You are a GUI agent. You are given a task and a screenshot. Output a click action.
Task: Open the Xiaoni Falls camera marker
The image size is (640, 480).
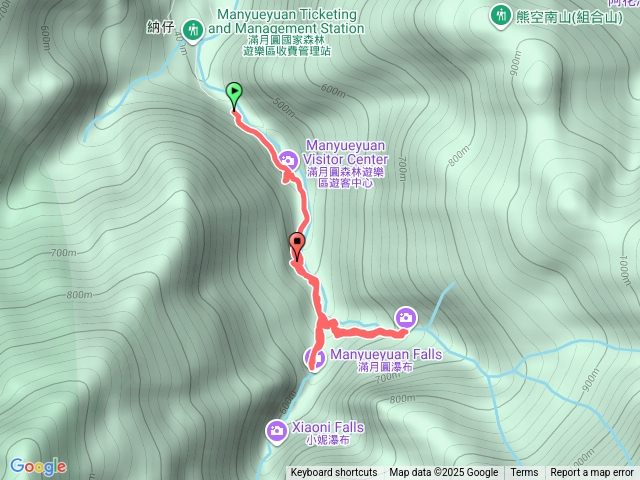coord(276,432)
